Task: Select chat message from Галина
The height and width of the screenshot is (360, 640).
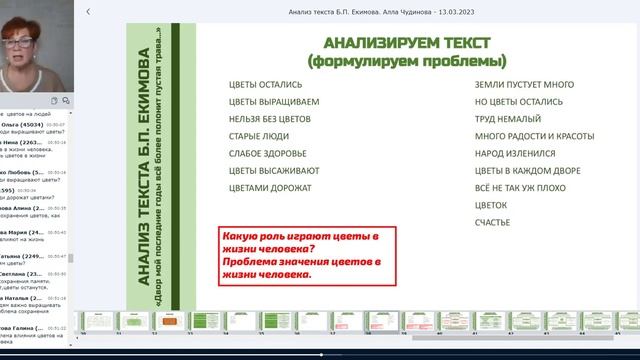Action: click(x=33, y=335)
